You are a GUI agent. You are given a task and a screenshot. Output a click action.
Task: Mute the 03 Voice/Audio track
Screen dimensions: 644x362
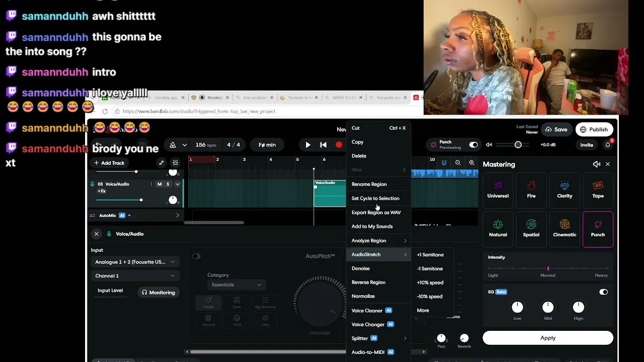tap(159, 184)
